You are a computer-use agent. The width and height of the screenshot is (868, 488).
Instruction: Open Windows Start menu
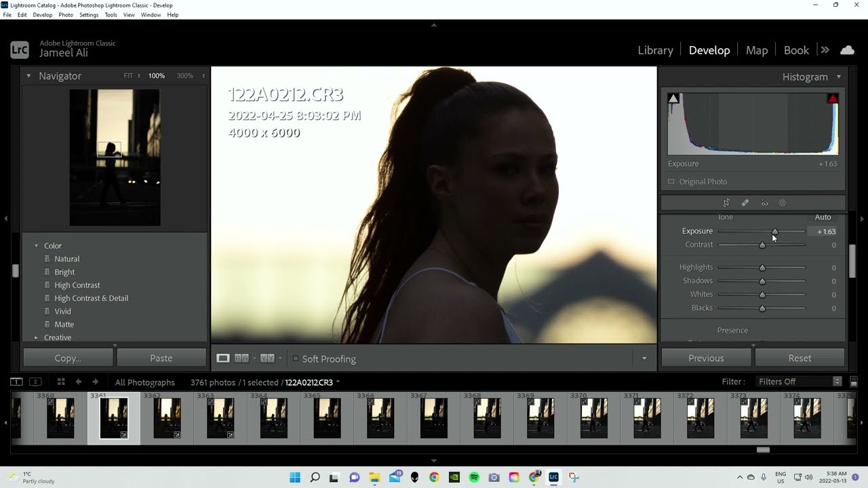(295, 477)
